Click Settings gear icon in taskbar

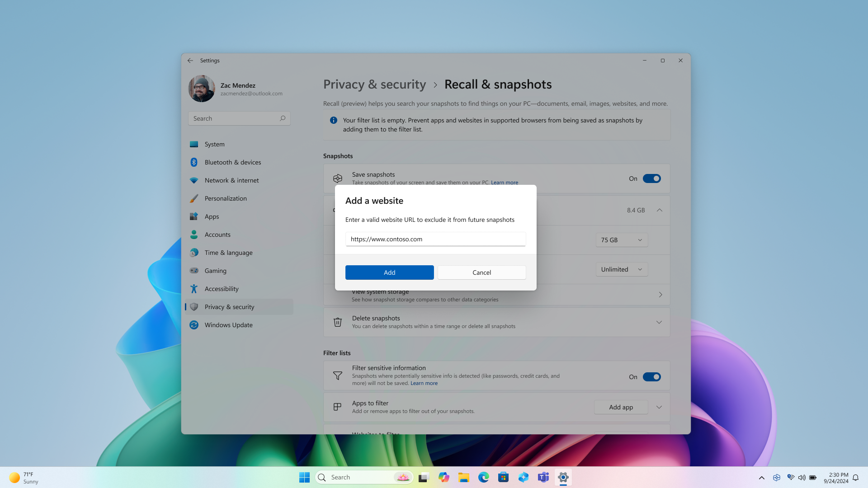[x=563, y=477]
